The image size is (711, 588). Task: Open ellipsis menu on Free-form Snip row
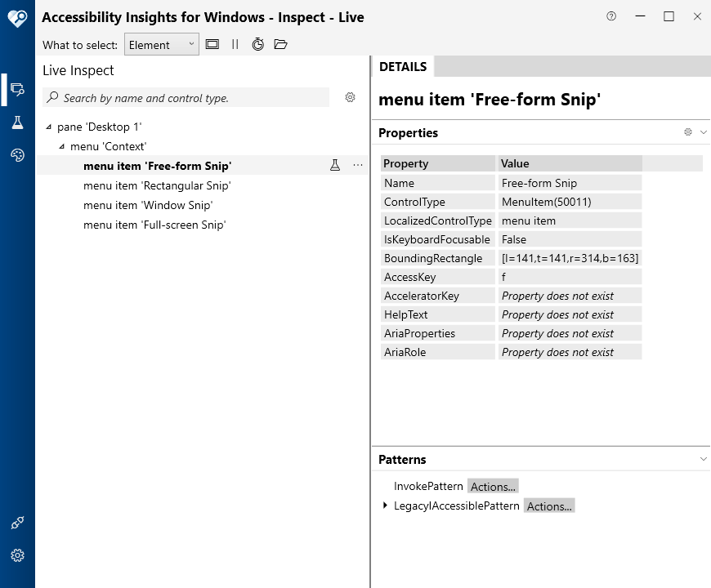358,165
